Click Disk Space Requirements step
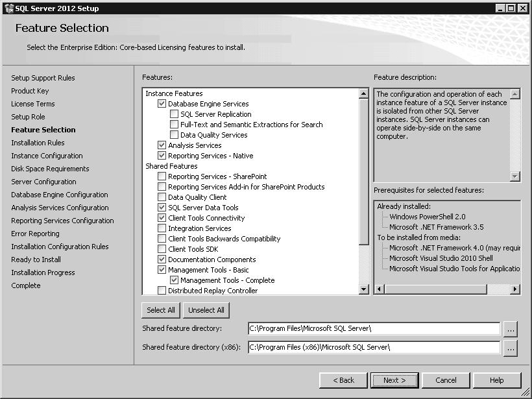 [50, 169]
